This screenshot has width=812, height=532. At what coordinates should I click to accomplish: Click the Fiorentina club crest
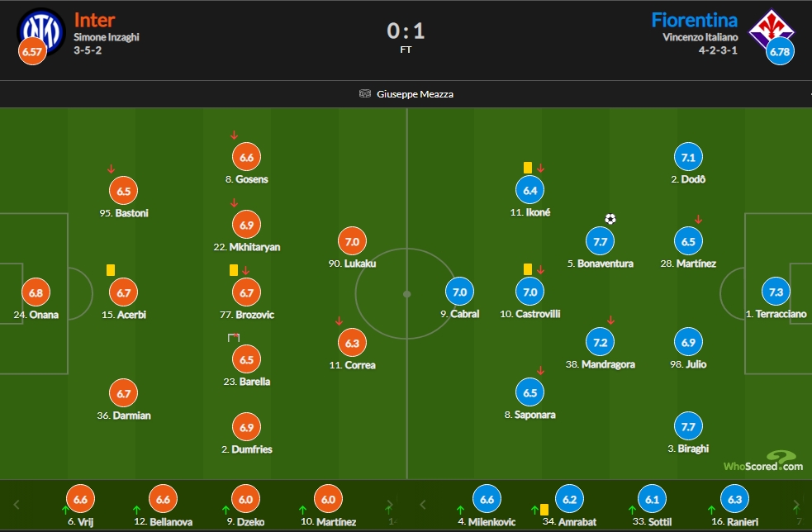pos(771,30)
